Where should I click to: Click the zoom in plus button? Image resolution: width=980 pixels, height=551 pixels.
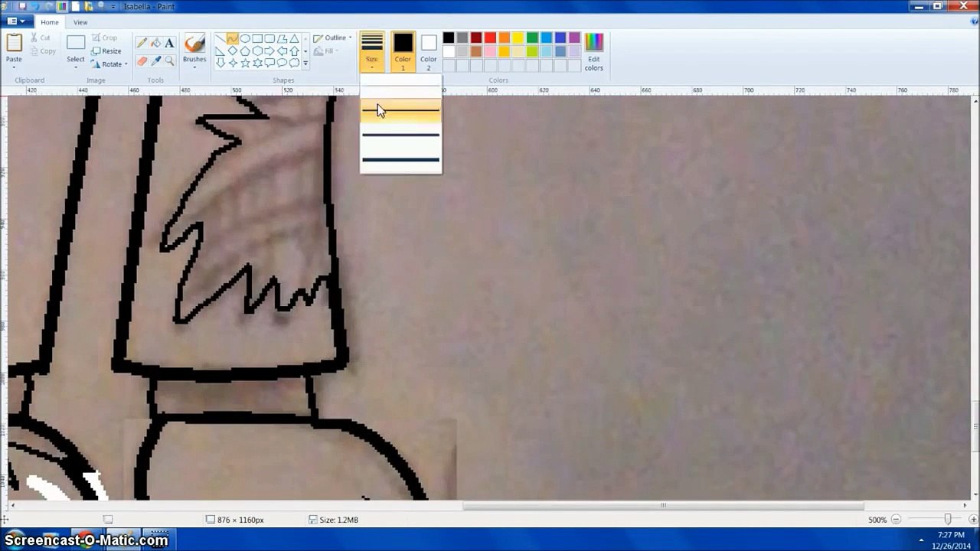[x=973, y=520]
